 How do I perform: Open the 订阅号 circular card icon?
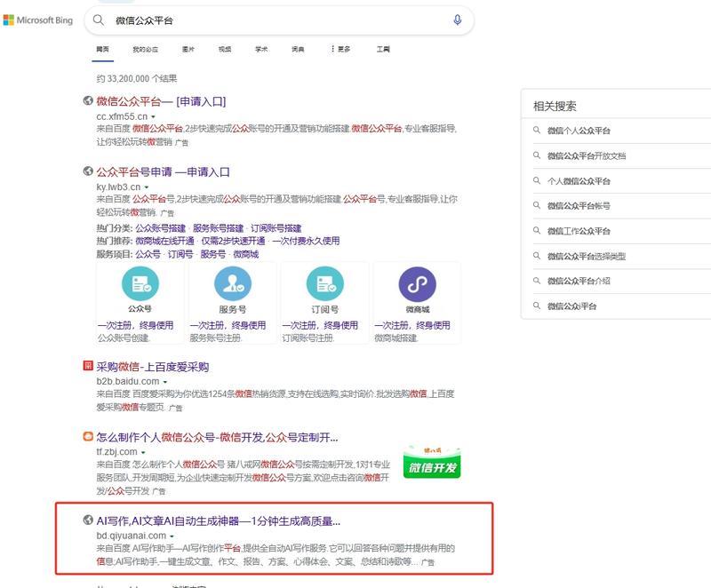pos(325,283)
